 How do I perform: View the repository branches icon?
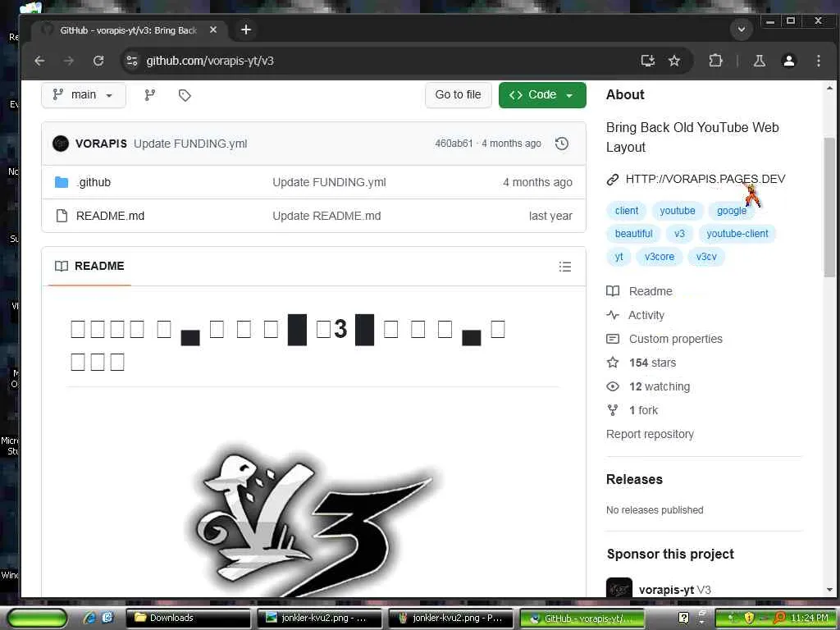tap(150, 95)
